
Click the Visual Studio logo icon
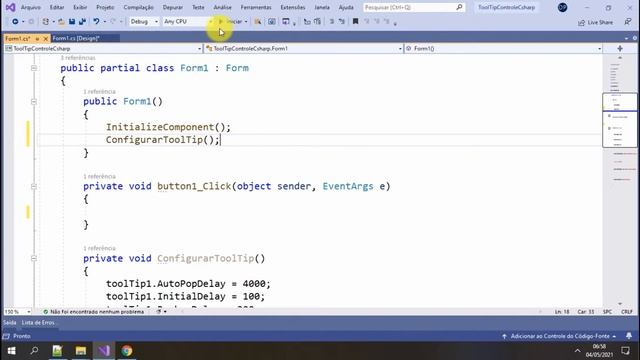click(10, 7)
